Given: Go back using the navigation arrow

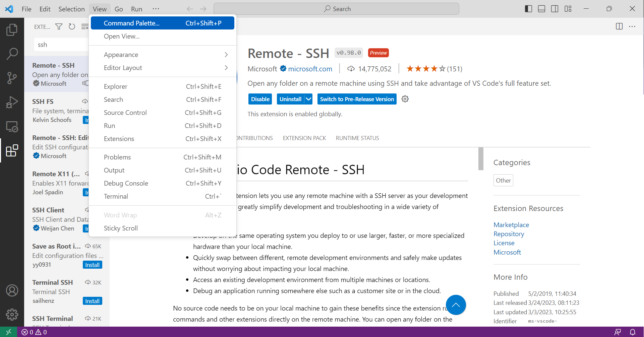Looking at the screenshot, I should [190, 9].
